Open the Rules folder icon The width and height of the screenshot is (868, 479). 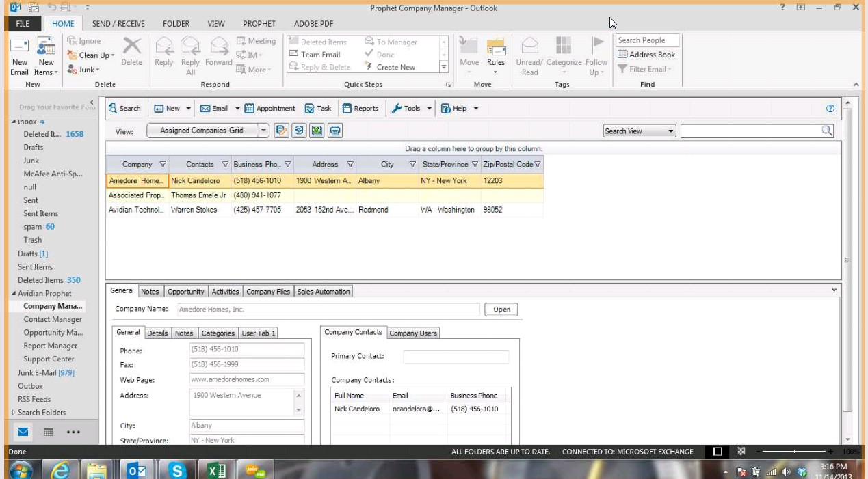click(496, 46)
